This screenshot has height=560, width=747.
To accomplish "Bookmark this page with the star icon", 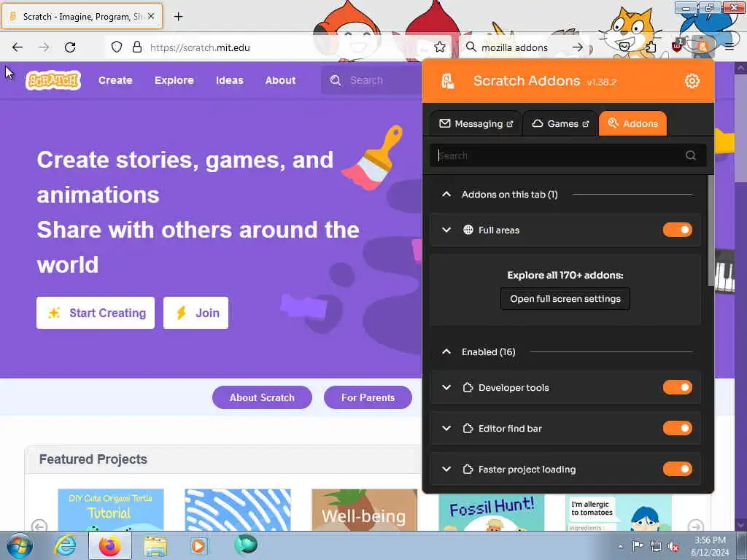I will point(440,47).
